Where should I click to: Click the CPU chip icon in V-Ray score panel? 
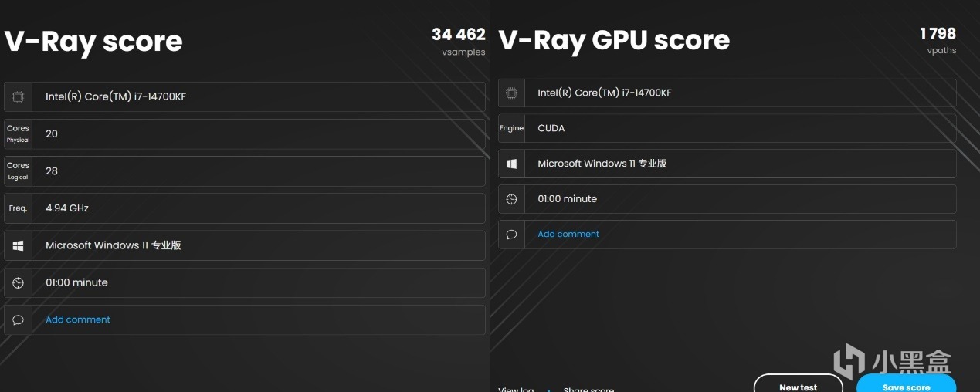click(x=18, y=96)
